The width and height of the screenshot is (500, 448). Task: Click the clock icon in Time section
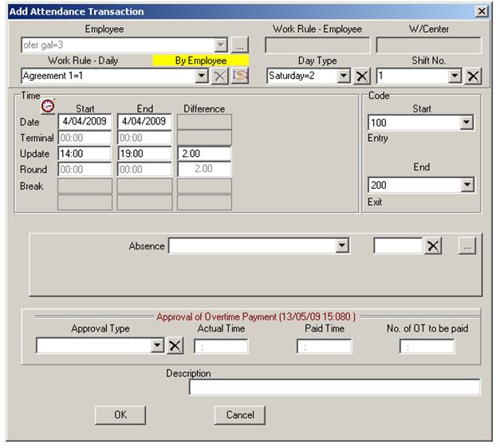48,104
